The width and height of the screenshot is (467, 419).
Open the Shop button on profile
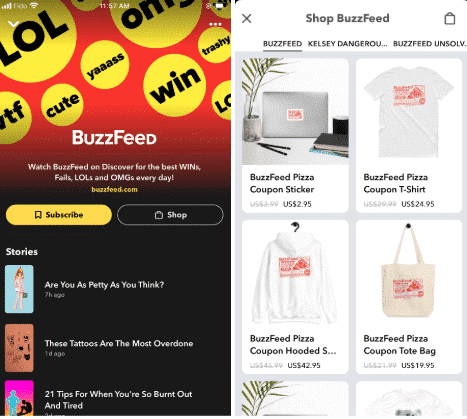pos(170,215)
